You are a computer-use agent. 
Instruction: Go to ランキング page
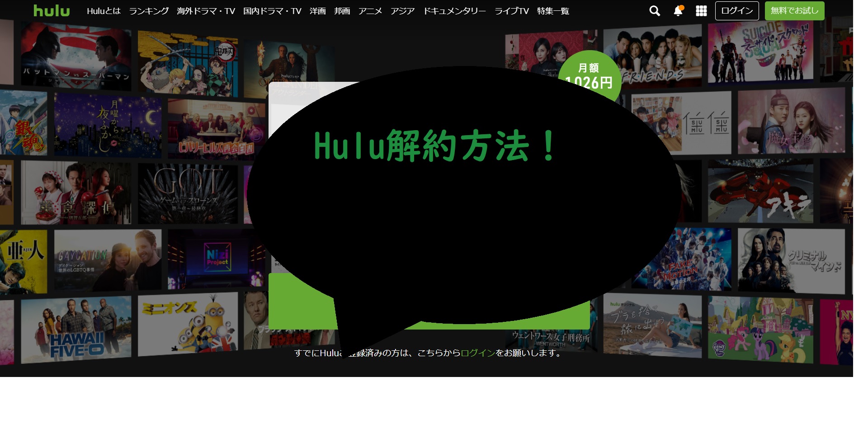pos(149,11)
